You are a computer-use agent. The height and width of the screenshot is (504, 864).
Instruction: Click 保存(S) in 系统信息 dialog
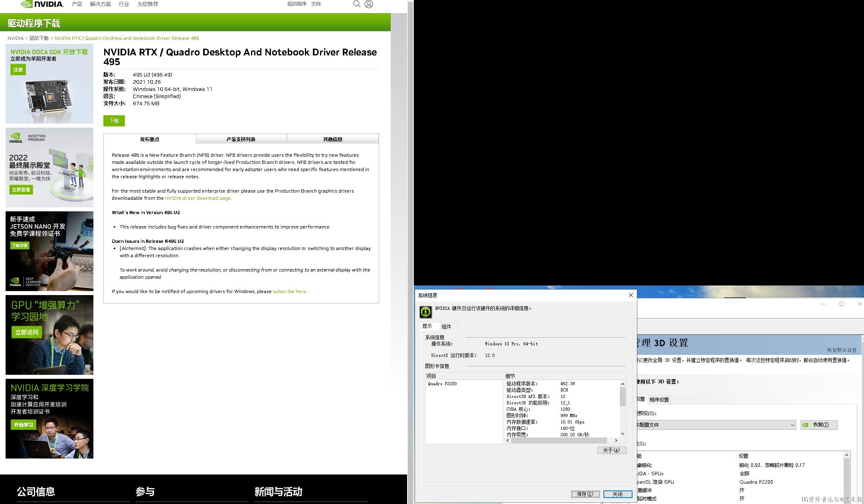tap(585, 494)
